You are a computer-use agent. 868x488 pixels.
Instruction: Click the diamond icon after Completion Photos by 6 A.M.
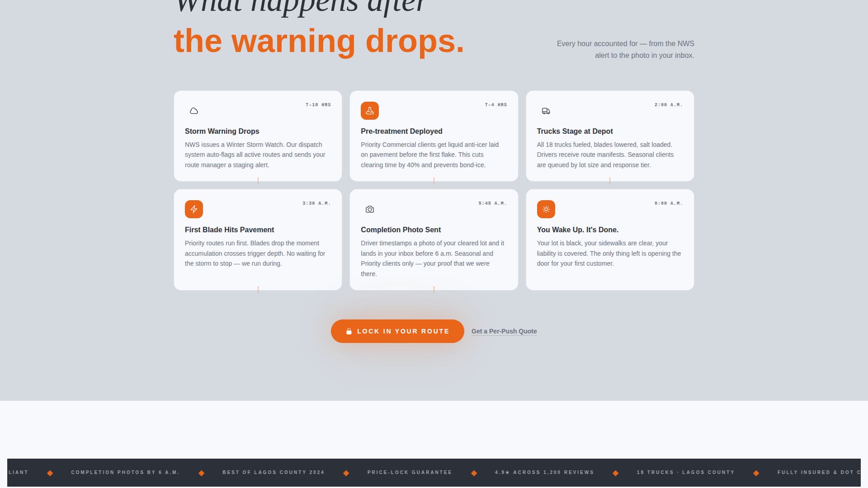[x=201, y=473]
